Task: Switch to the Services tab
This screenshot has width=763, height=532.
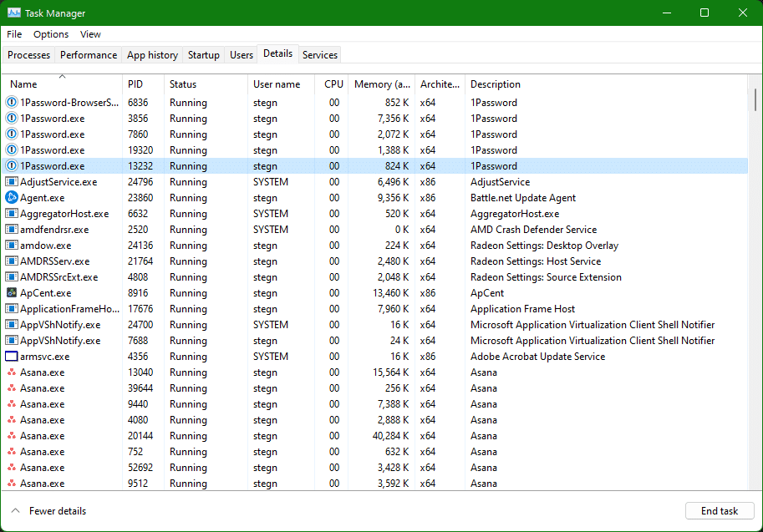Action: tap(320, 55)
